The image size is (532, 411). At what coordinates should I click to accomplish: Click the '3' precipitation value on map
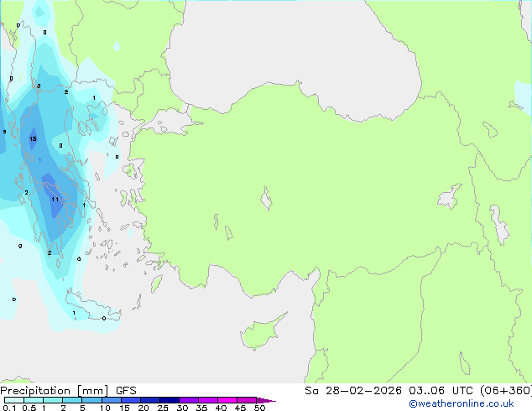pyautogui.click(x=39, y=86)
